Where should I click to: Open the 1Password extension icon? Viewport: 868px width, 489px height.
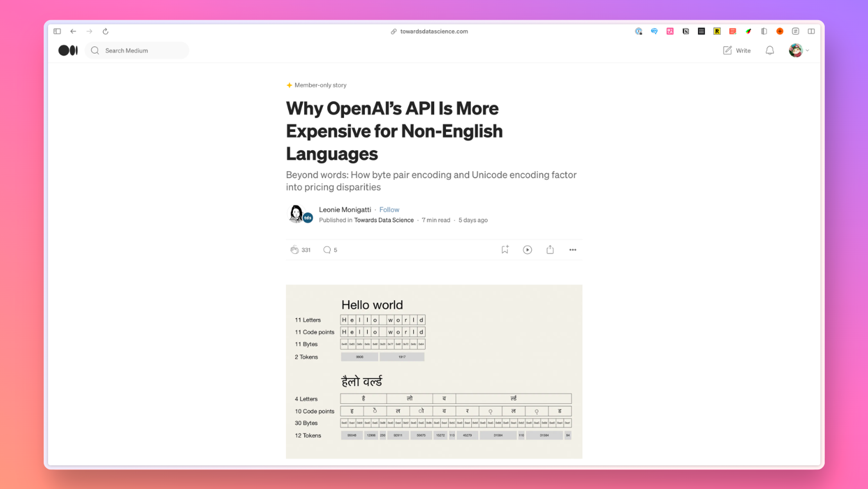[x=638, y=31]
